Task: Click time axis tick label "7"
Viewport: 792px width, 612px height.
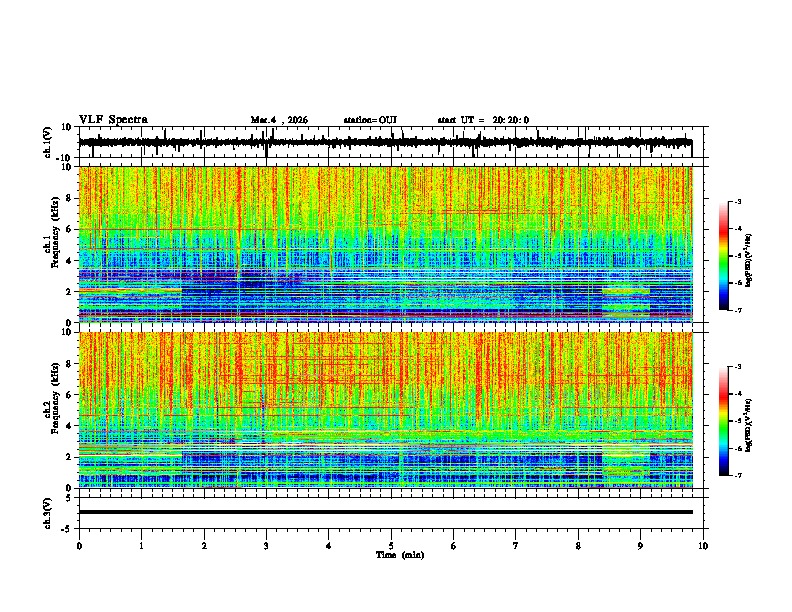Action: pyautogui.click(x=516, y=546)
